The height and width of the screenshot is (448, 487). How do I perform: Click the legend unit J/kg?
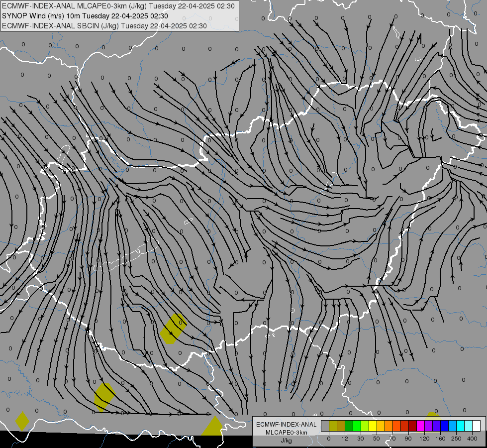pos(287,441)
